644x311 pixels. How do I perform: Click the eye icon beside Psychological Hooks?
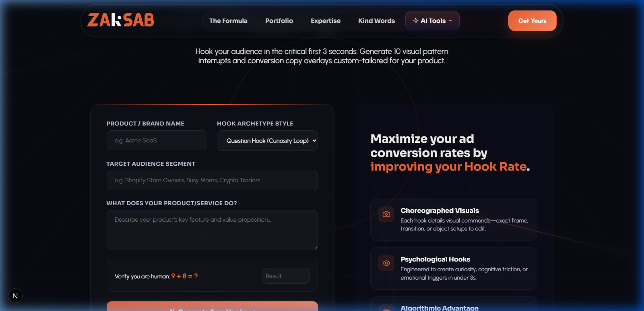coord(386,263)
